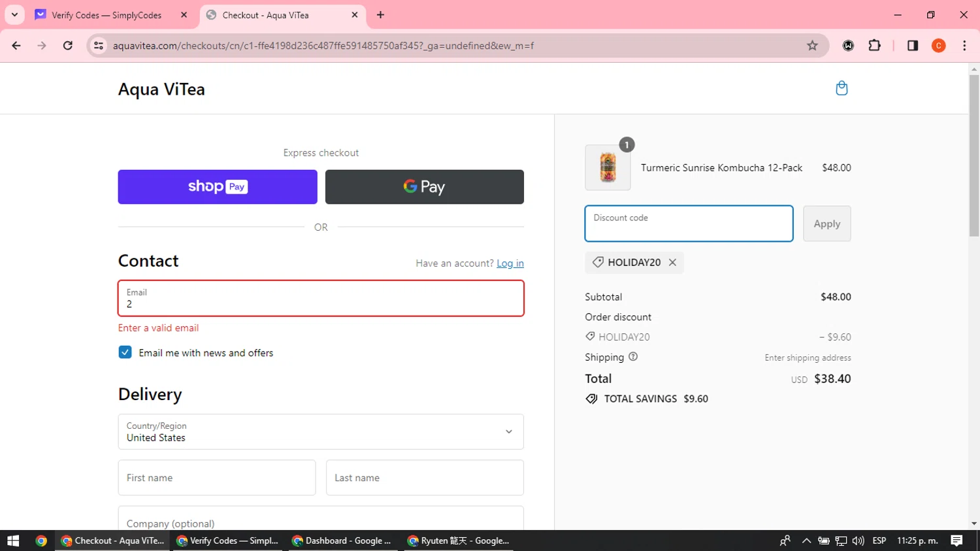Bookmark this page with the star icon
The height and width of the screenshot is (551, 980).
[x=812, y=46]
